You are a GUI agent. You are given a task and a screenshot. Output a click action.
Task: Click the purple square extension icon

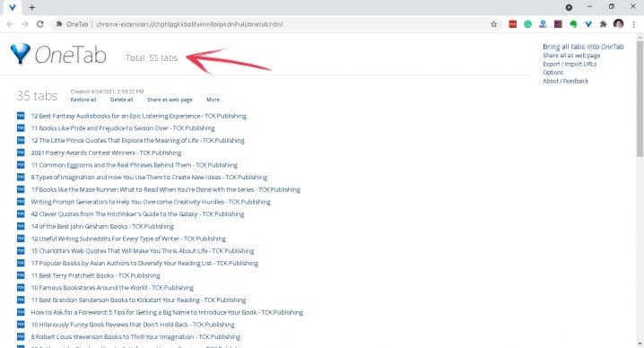coord(558,24)
